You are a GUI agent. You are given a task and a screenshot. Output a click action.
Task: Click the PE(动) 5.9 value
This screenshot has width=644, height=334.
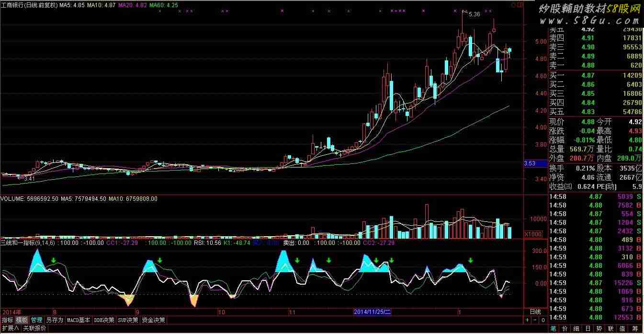(x=637, y=186)
